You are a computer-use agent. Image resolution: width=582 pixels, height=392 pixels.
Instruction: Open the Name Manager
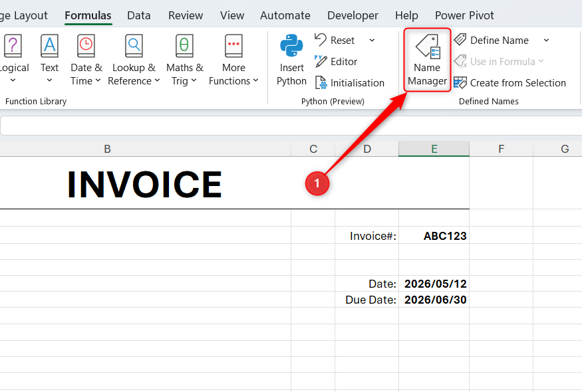click(x=427, y=60)
